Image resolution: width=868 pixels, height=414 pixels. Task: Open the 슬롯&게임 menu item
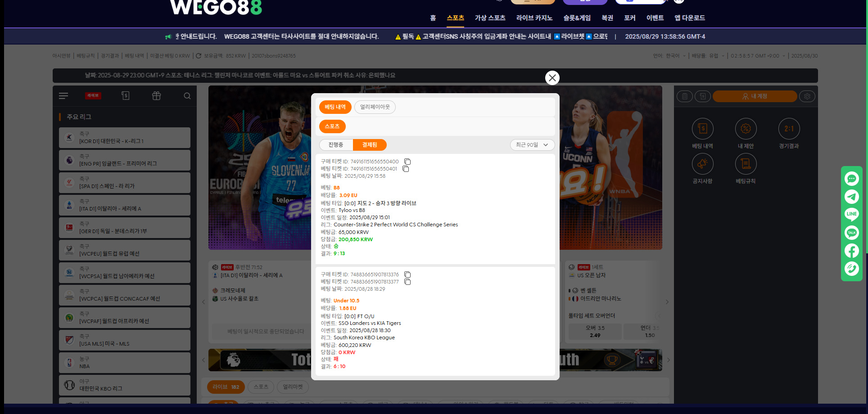point(577,18)
